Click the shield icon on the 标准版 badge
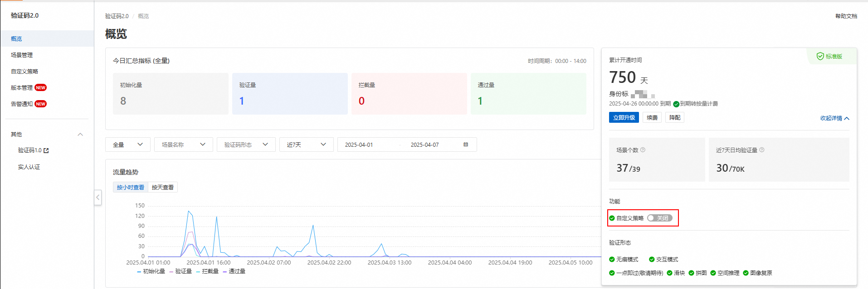The width and height of the screenshot is (868, 289). pos(820,56)
